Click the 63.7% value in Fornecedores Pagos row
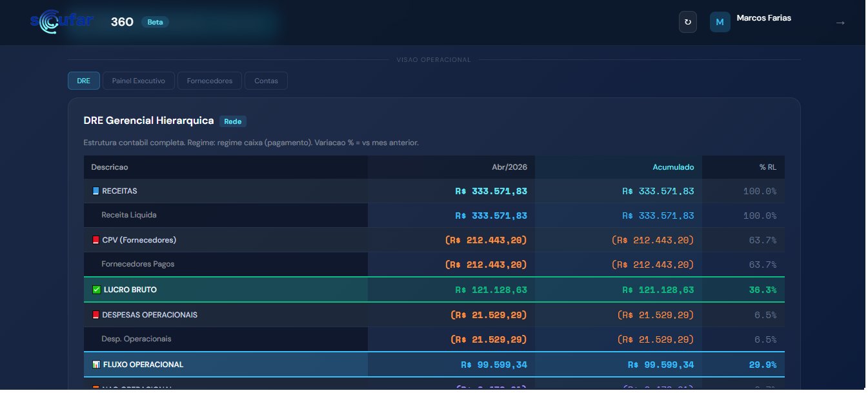Viewport: 868px width, 393px height. pos(763,265)
